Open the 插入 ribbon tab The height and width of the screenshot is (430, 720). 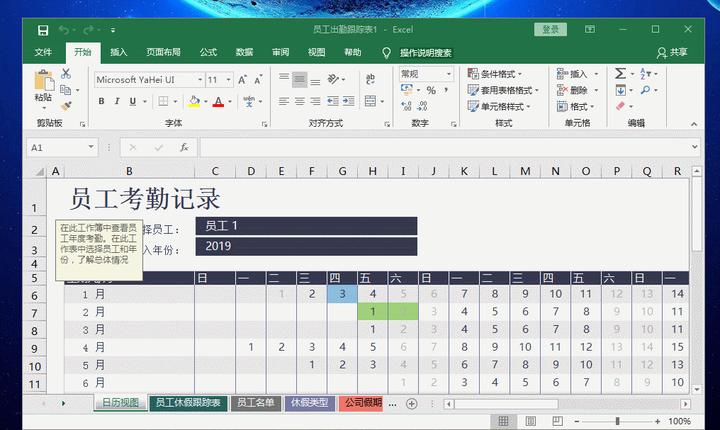(118, 52)
